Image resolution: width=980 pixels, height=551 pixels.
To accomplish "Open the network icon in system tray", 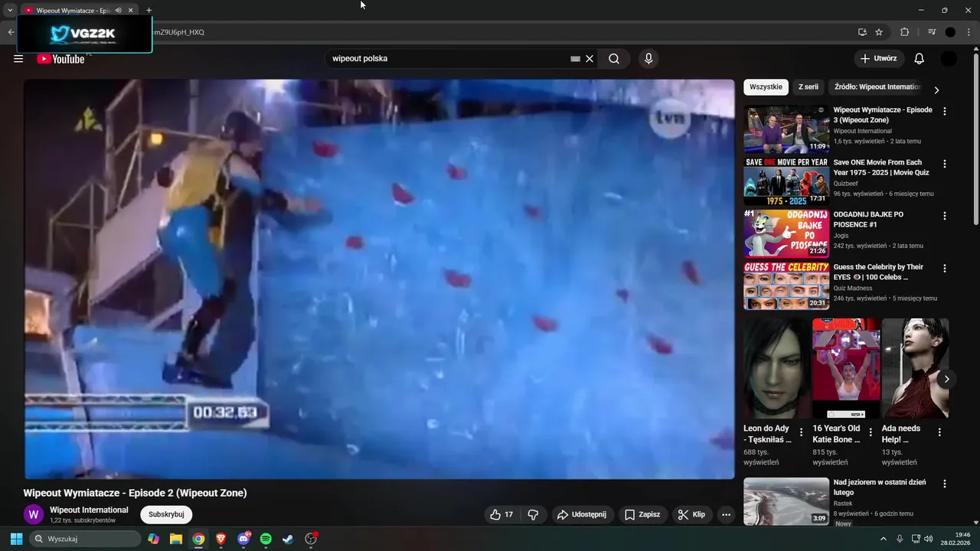I will click(916, 539).
